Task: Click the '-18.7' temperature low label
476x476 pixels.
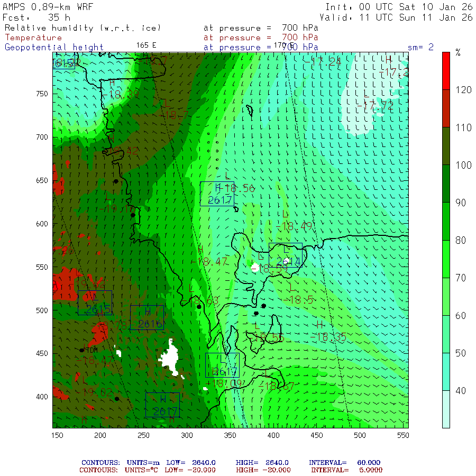Action: [173, 115]
